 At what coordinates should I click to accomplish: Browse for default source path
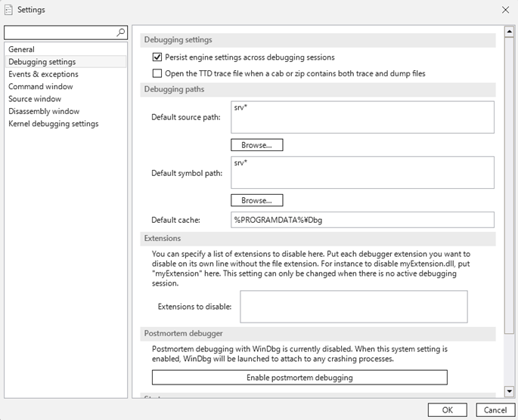pyautogui.click(x=256, y=144)
